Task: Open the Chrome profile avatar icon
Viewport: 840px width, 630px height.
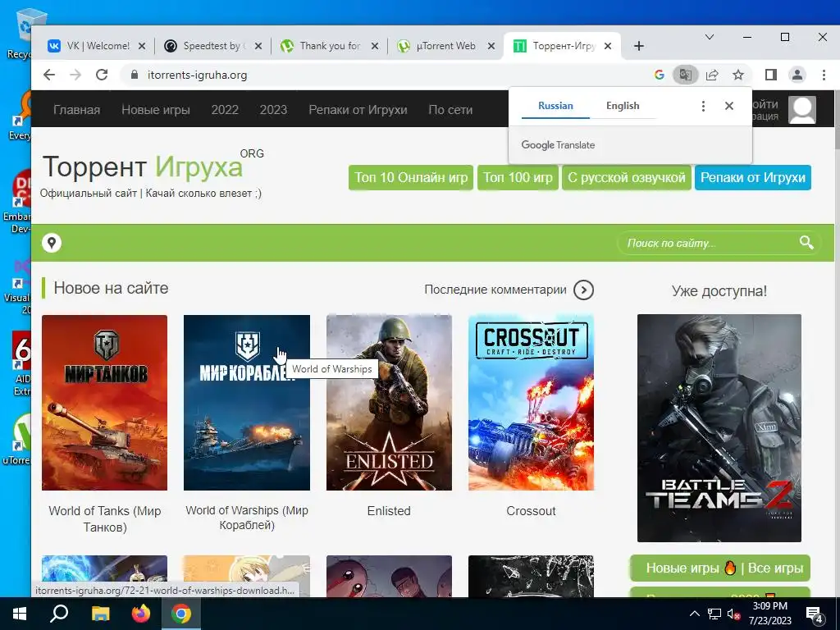Action: point(797,75)
